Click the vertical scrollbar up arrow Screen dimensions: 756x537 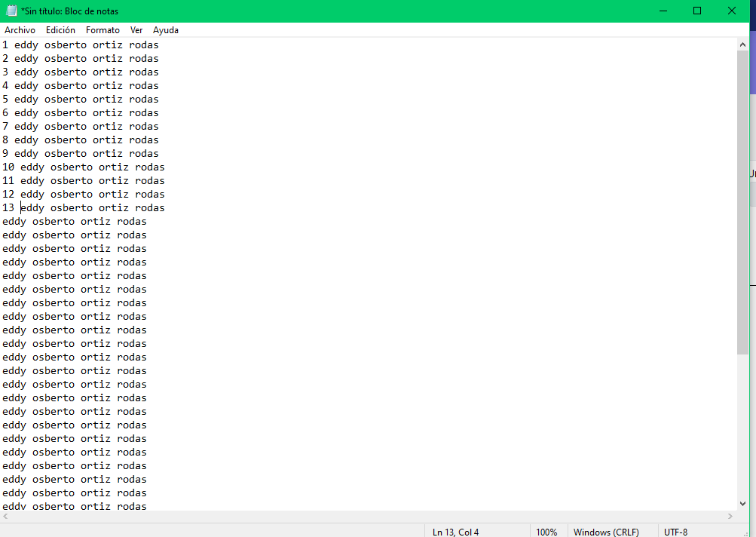coord(742,44)
